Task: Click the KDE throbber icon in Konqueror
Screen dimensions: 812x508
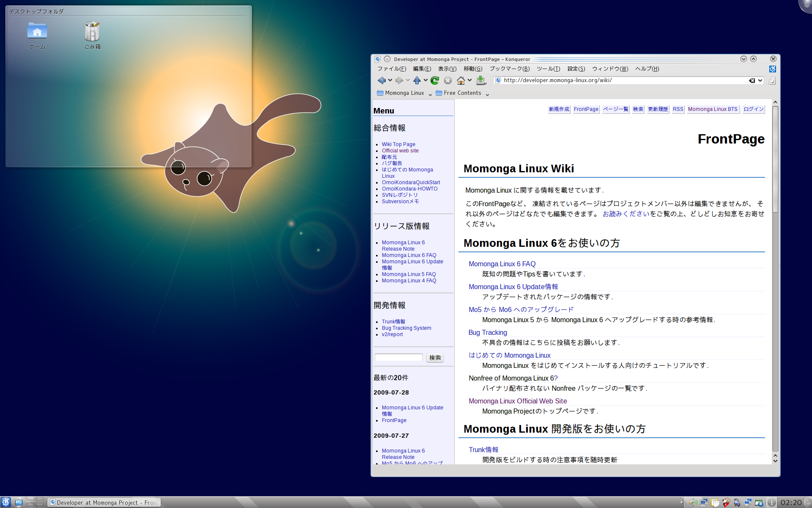Action: (x=773, y=69)
